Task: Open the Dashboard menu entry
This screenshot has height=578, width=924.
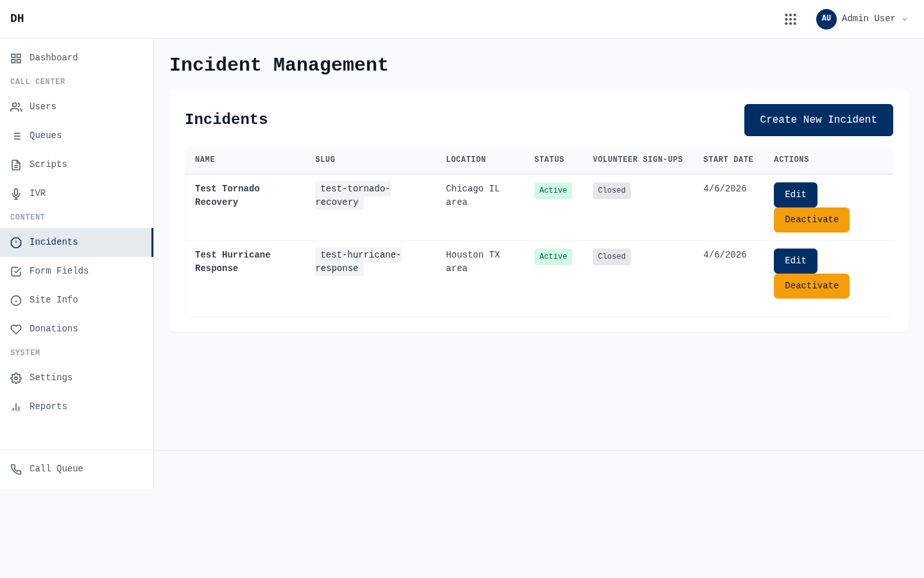Action: tap(53, 58)
